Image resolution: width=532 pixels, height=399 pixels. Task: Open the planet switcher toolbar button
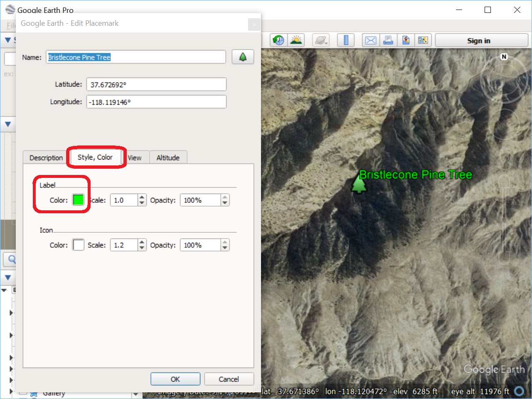321,40
